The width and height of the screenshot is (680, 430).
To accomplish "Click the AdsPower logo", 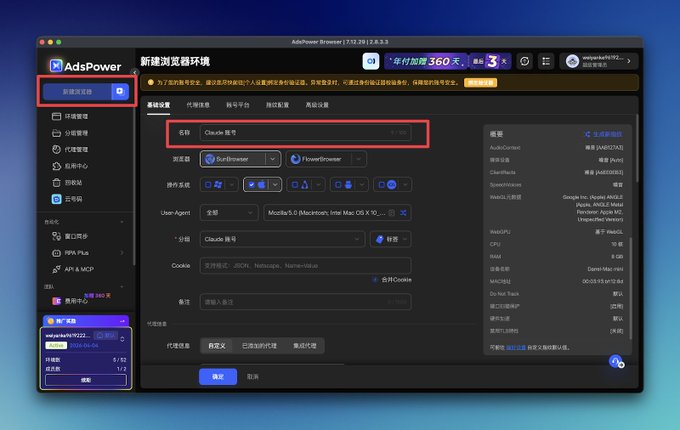I will point(85,66).
